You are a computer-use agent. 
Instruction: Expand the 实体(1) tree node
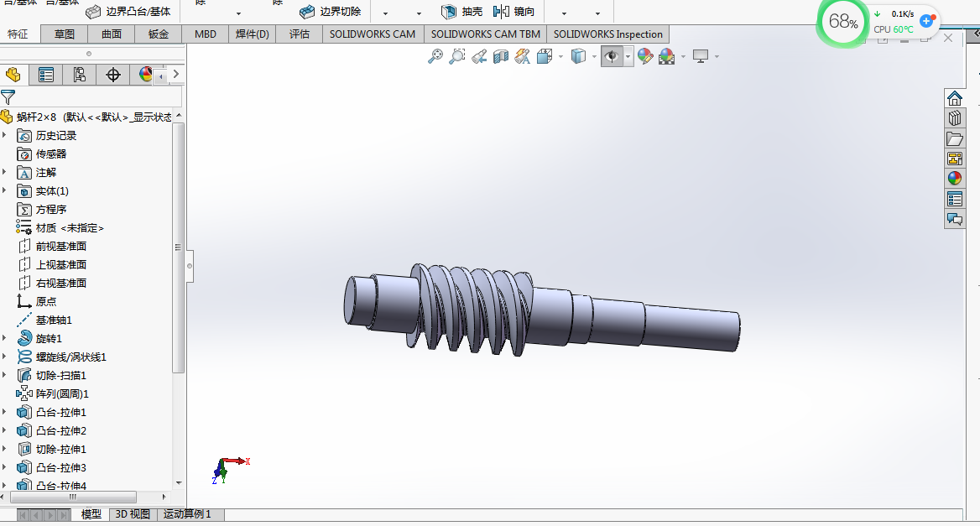point(4,190)
